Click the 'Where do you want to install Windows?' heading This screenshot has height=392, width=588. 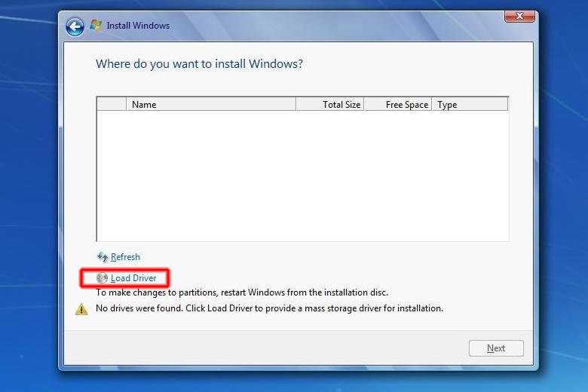point(199,64)
